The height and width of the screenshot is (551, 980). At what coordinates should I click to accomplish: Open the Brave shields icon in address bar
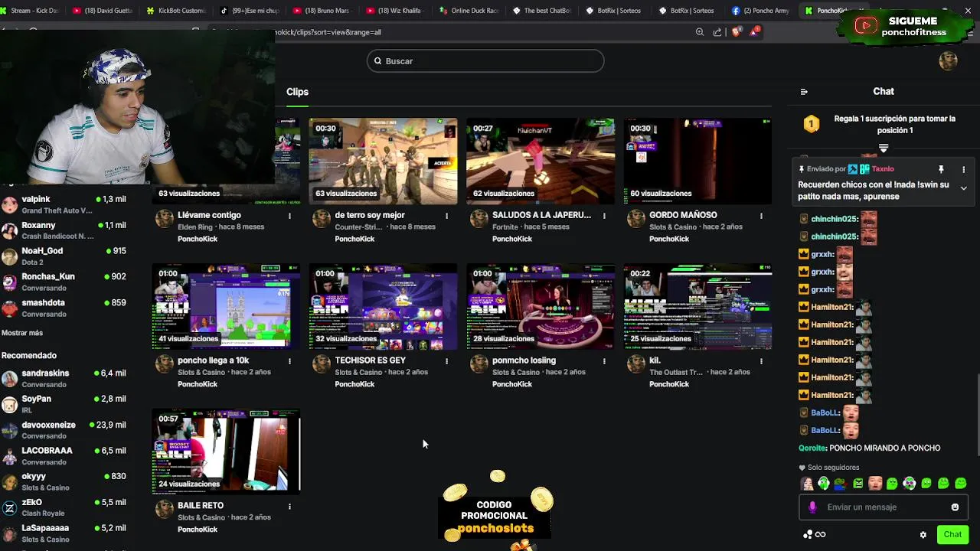pyautogui.click(x=736, y=32)
